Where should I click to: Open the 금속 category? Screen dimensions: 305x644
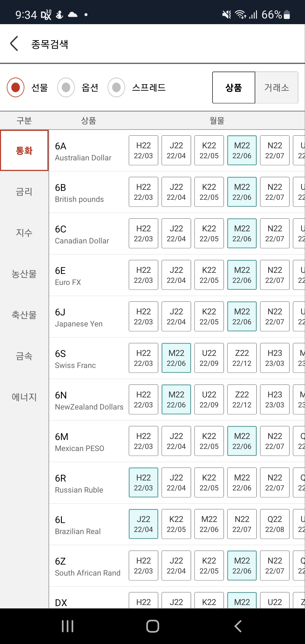click(x=24, y=356)
